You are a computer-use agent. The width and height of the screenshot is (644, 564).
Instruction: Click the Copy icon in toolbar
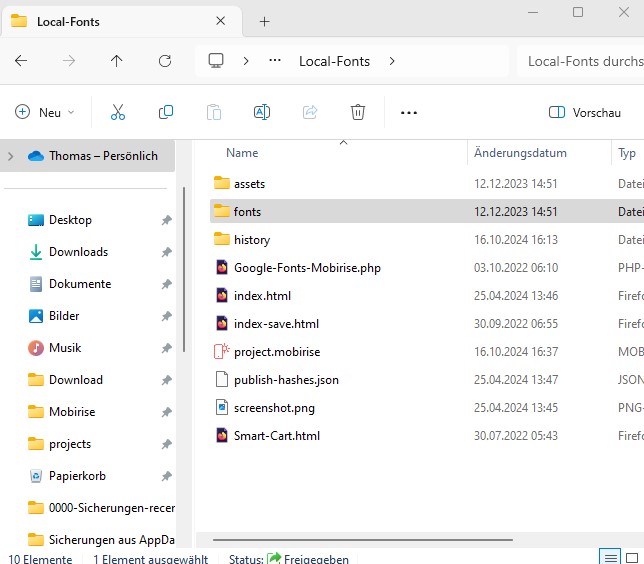[166, 113]
